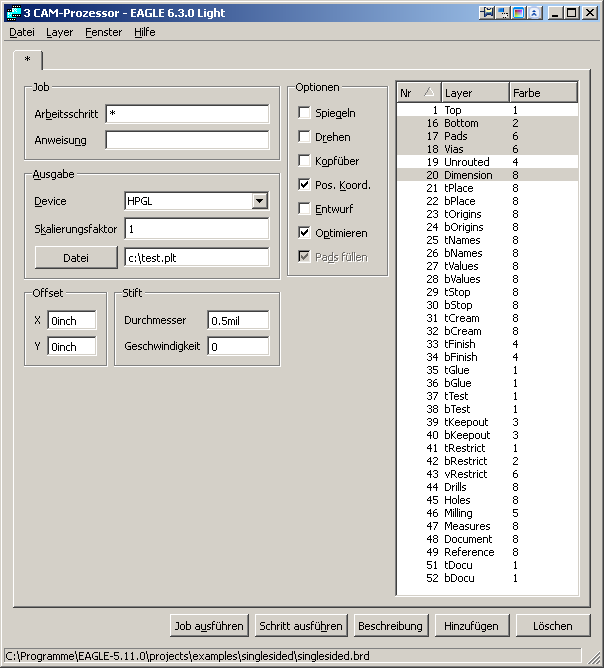Sort layers by the Nr column header
The width and height of the screenshot is (604, 668).
click(x=419, y=92)
